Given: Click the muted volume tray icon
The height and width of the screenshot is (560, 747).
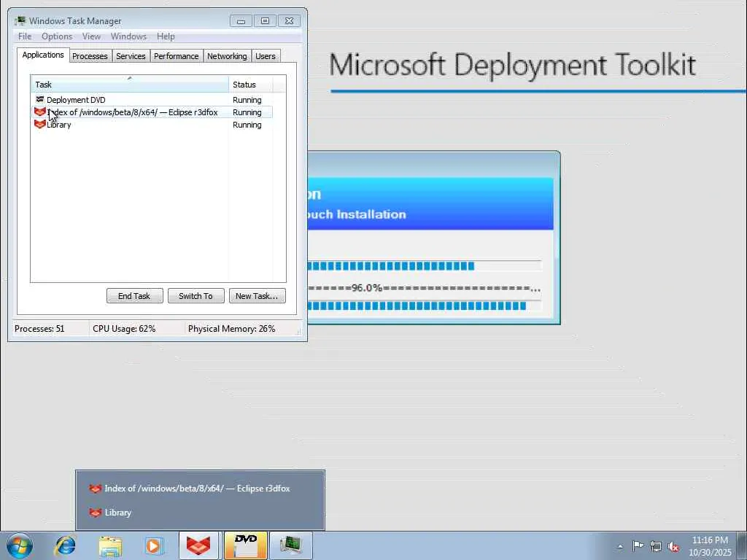Looking at the screenshot, I should tap(673, 546).
